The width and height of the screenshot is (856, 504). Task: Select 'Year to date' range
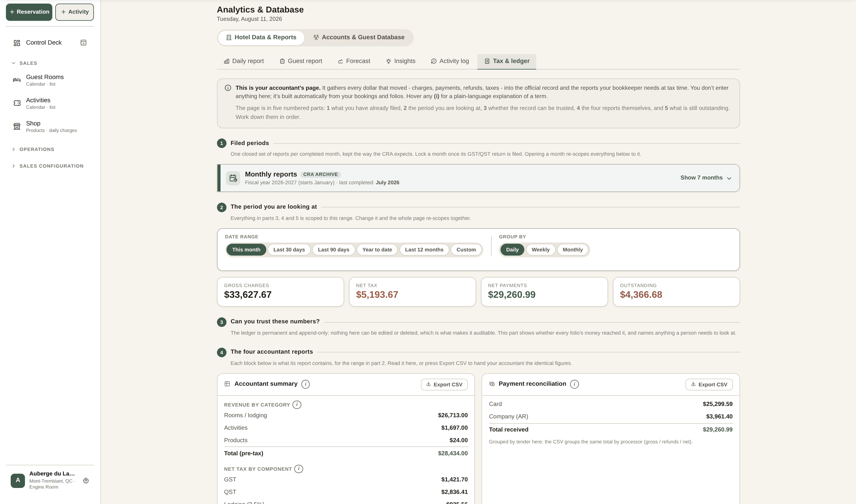tap(377, 250)
